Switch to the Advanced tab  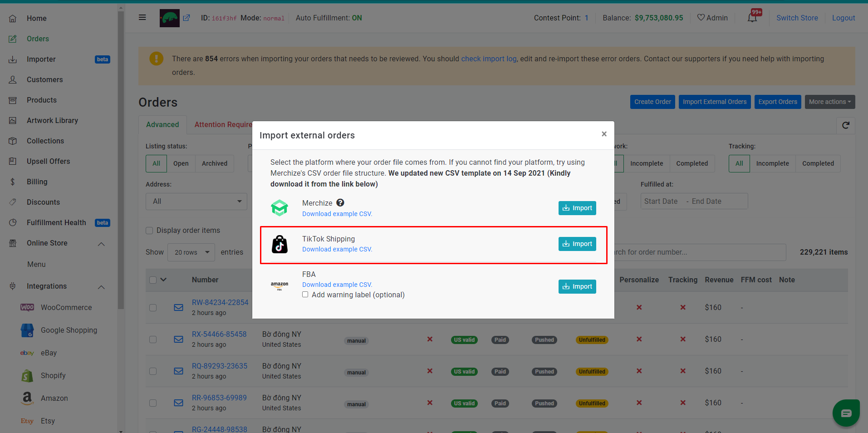162,124
